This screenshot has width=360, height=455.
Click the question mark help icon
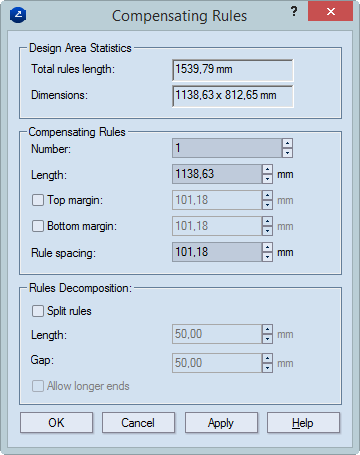point(294,12)
